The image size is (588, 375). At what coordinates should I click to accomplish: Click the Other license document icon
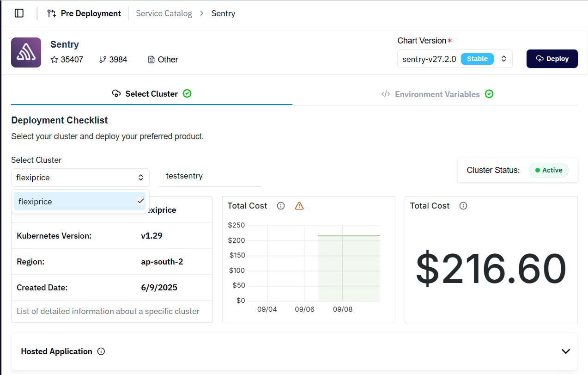151,60
